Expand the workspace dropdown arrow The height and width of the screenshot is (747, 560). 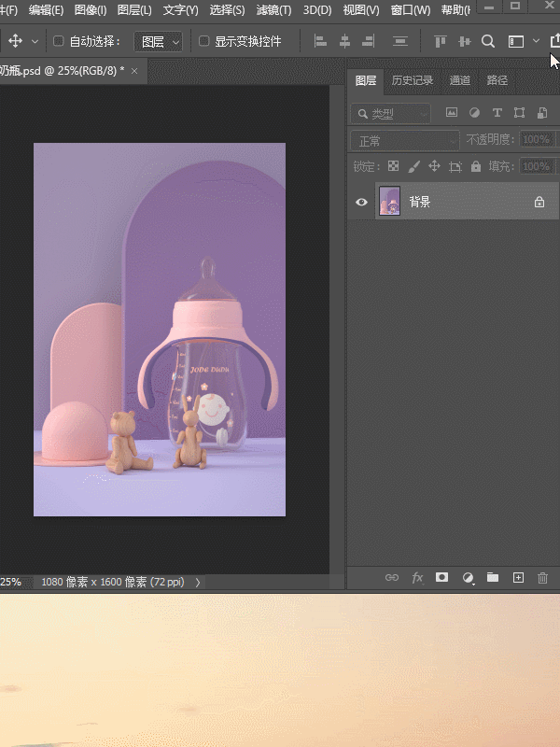(x=536, y=41)
